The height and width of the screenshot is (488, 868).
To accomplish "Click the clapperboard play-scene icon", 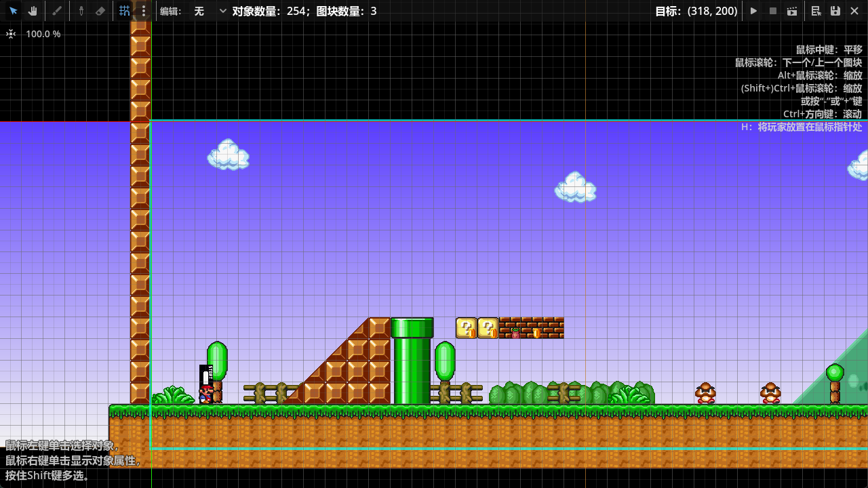I will pos(791,11).
